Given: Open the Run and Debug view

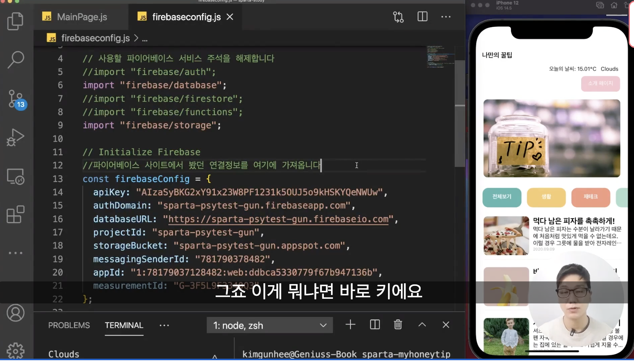Looking at the screenshot, I should click(x=16, y=137).
